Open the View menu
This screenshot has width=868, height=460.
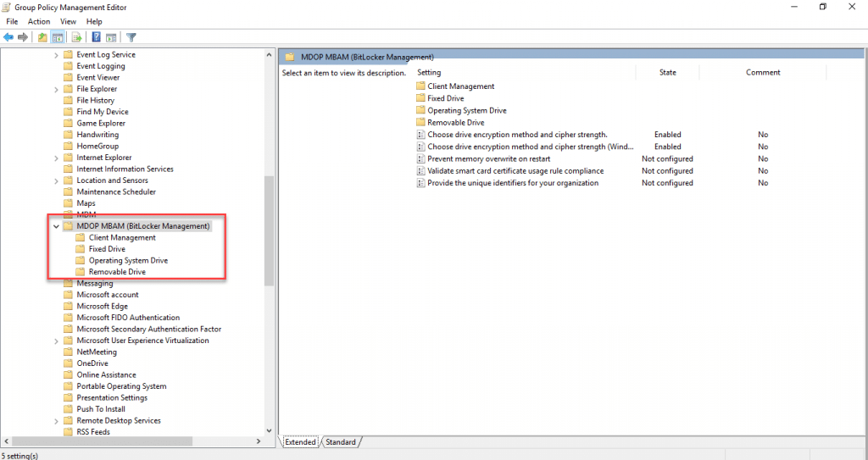(68, 21)
